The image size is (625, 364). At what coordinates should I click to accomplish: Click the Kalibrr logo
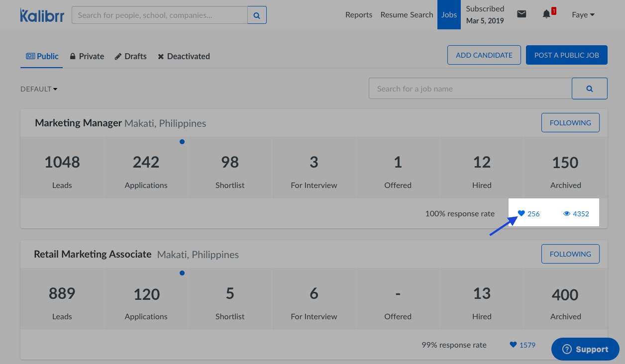pyautogui.click(x=42, y=15)
